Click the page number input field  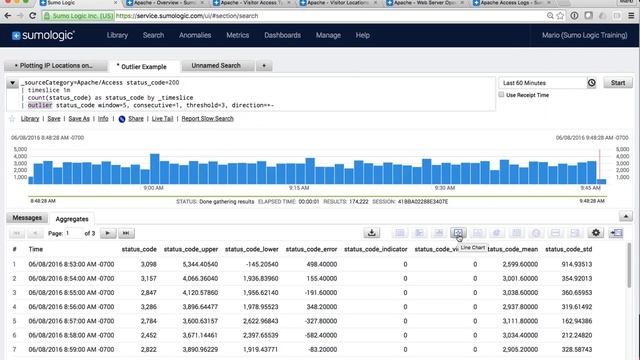coord(73,233)
